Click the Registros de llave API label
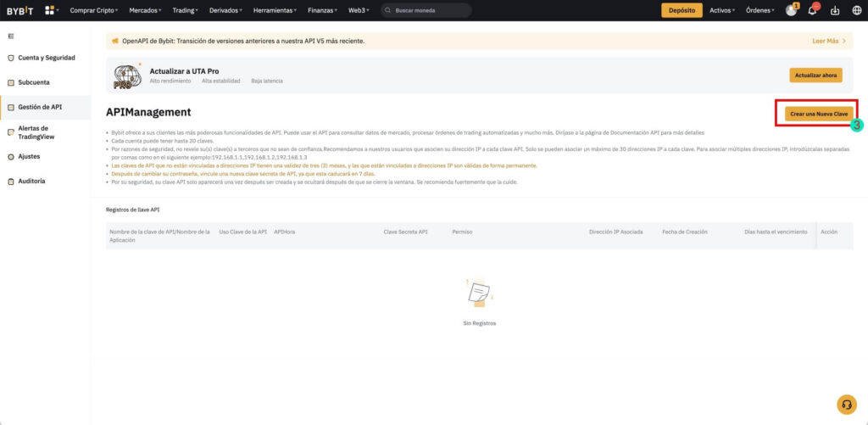 click(133, 210)
